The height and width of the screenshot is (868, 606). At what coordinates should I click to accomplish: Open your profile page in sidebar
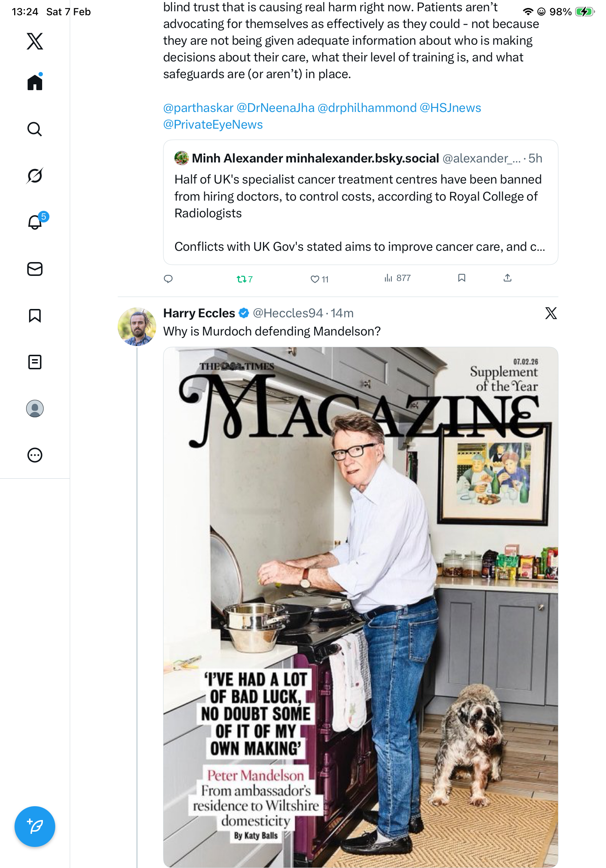35,408
